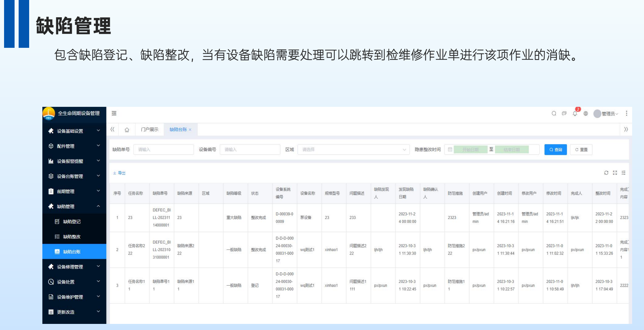The image size is (644, 330).
Task: Click the blue 查询 button
Action: [556, 150]
